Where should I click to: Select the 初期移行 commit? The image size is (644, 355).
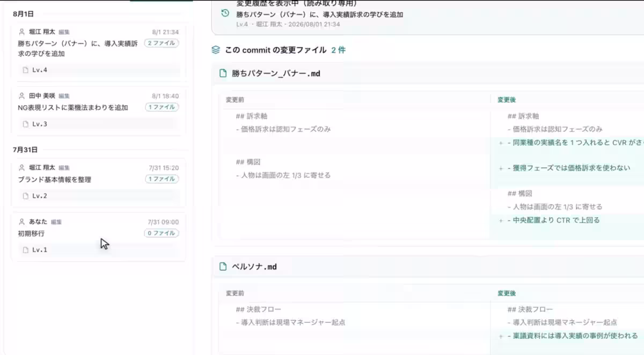(x=31, y=233)
